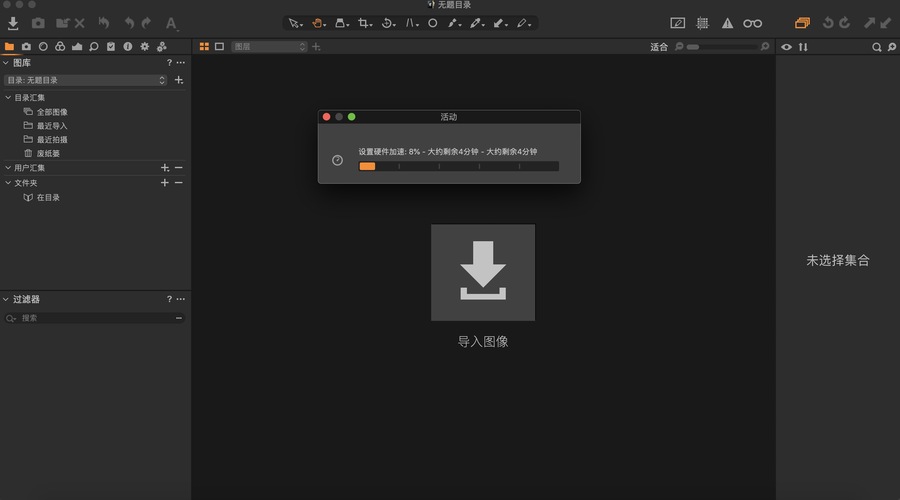
Task: Switch viewer to multi-view grid mode
Action: point(204,46)
